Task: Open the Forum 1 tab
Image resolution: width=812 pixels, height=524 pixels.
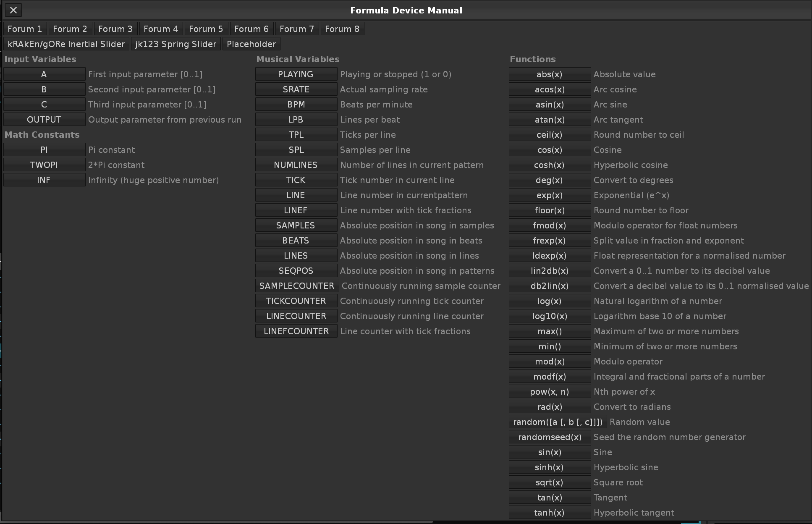Action: tap(25, 29)
